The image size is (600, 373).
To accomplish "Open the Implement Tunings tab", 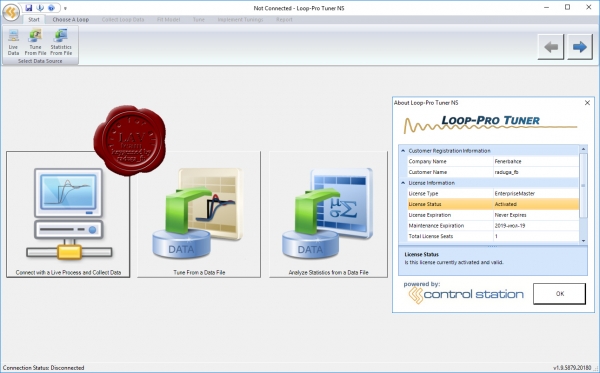I will click(240, 20).
